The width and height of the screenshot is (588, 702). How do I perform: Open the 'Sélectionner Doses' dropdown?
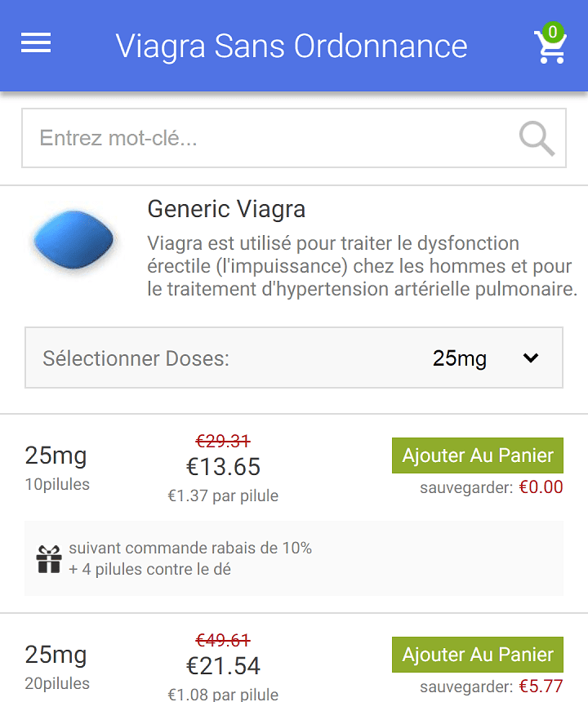(x=294, y=358)
